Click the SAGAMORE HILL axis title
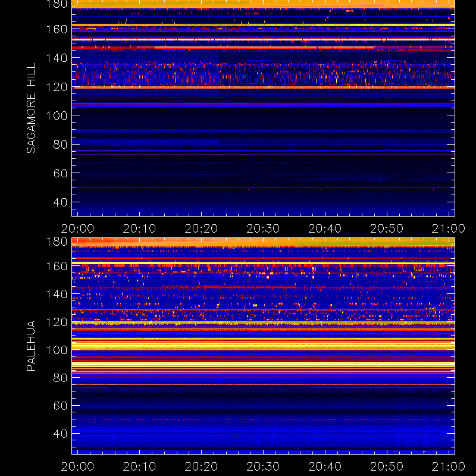The image size is (476, 476). point(31,108)
